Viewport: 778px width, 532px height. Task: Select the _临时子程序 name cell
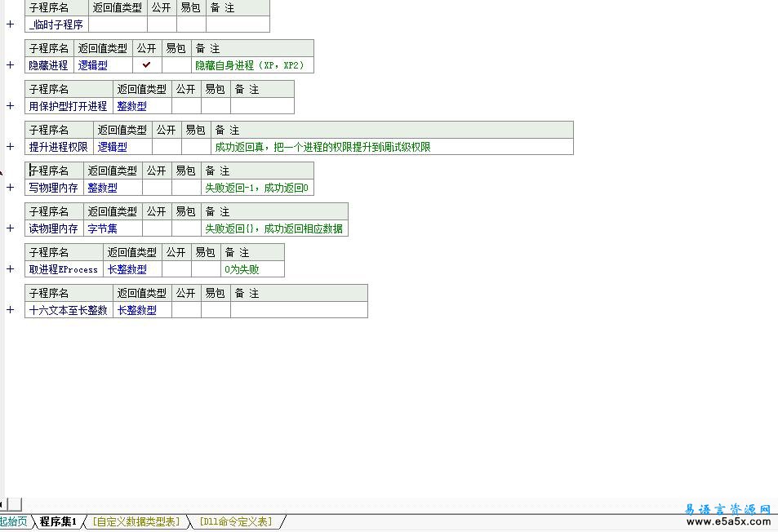point(56,24)
